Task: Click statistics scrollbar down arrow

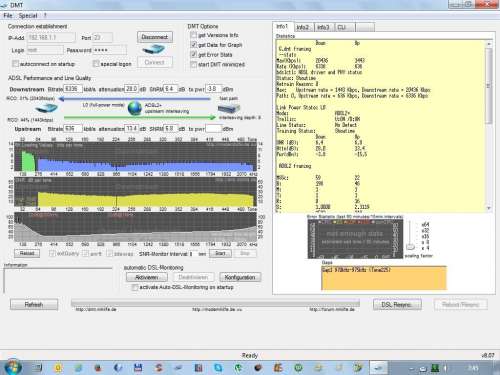Action: click(489, 208)
